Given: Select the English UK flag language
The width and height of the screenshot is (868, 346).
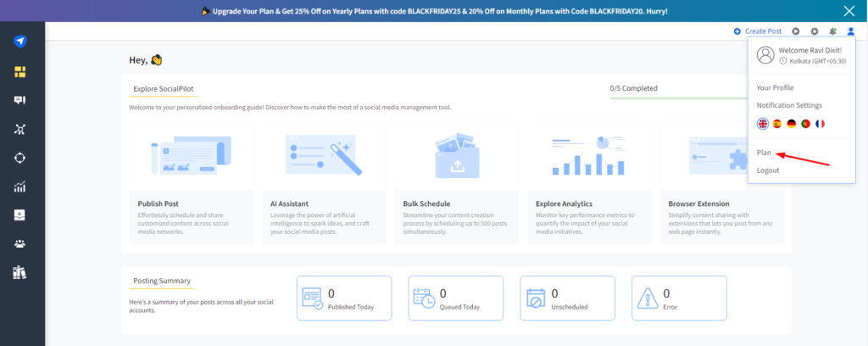Looking at the screenshot, I should pos(763,124).
